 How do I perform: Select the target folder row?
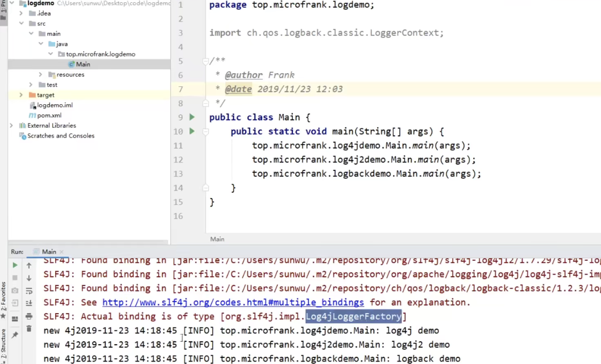point(89,95)
